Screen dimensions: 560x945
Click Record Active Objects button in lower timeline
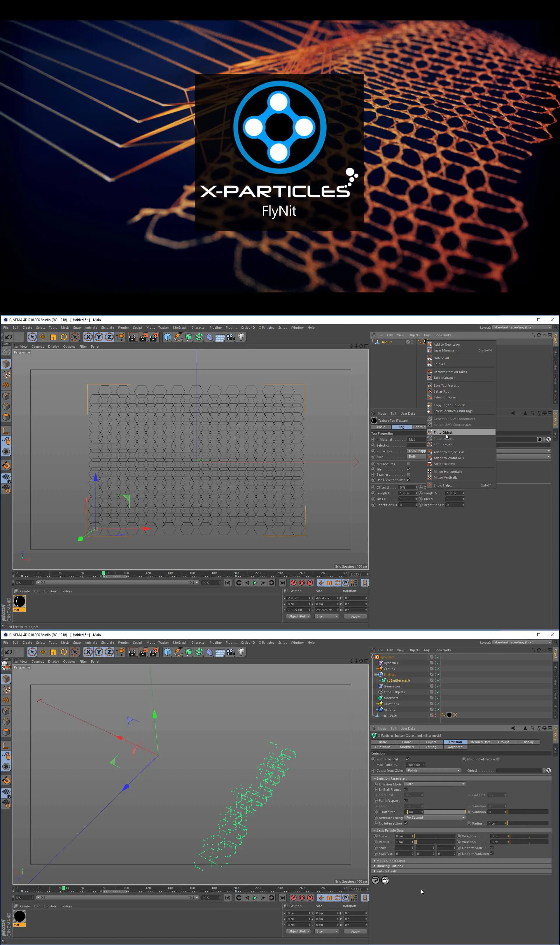point(294,898)
